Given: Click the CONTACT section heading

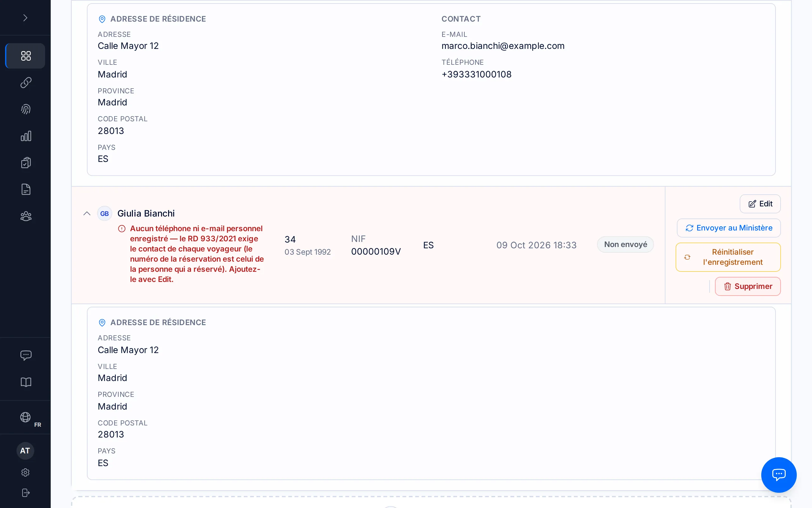Looking at the screenshot, I should [x=461, y=19].
